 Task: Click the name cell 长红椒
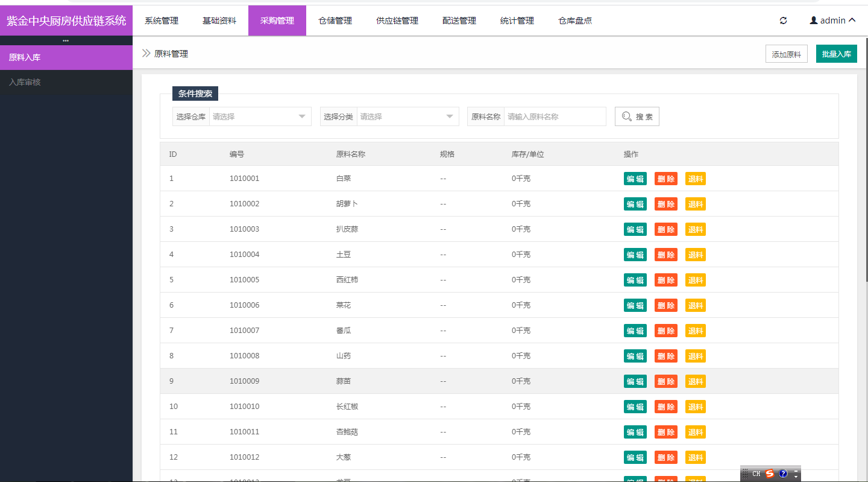coord(347,407)
